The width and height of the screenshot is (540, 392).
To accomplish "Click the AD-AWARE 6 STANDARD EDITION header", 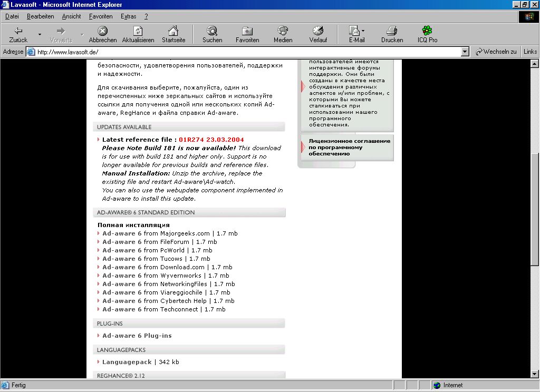I will pyautogui.click(x=189, y=212).
